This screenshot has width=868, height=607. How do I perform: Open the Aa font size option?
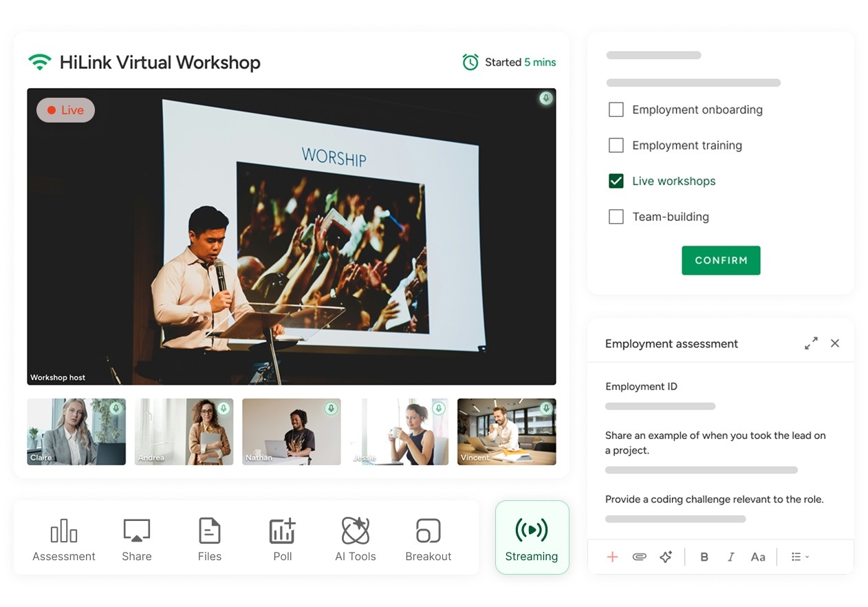tap(758, 557)
